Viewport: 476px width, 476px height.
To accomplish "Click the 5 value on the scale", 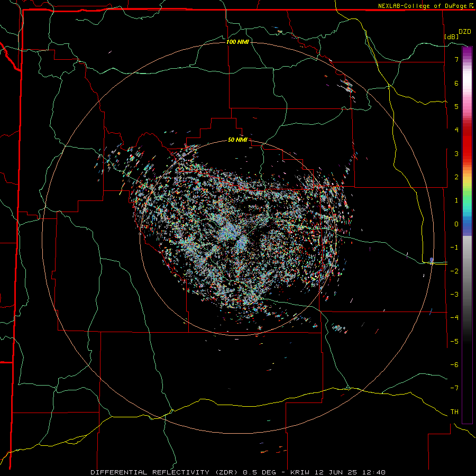I will point(456,106).
